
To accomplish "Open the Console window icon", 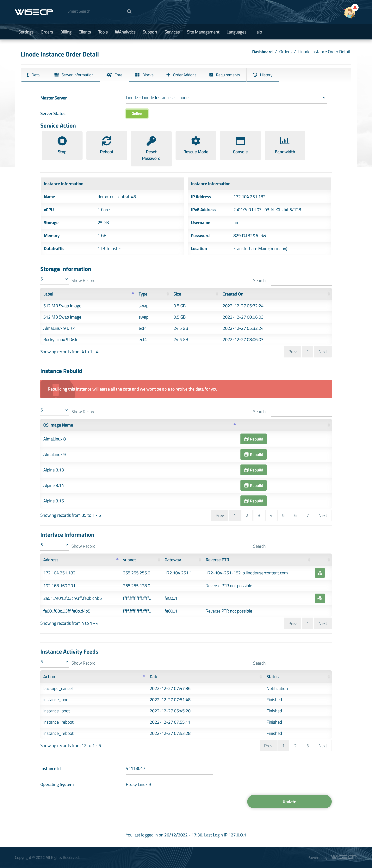I will point(240,141).
